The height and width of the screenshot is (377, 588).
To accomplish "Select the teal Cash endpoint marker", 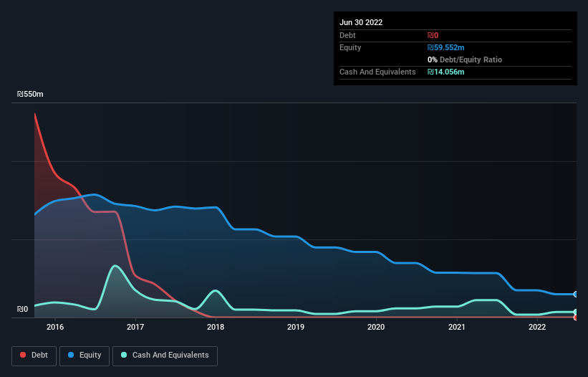I will pyautogui.click(x=576, y=312).
